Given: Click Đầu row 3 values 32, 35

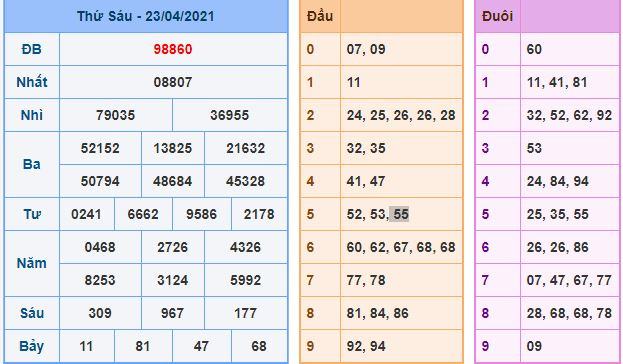Looking at the screenshot, I should pyautogui.click(x=366, y=148).
